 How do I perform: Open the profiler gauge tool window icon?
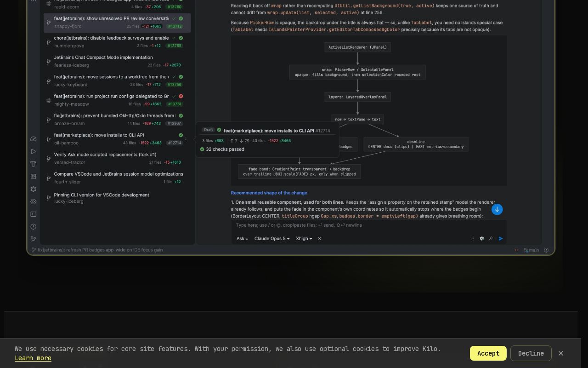[33, 139]
